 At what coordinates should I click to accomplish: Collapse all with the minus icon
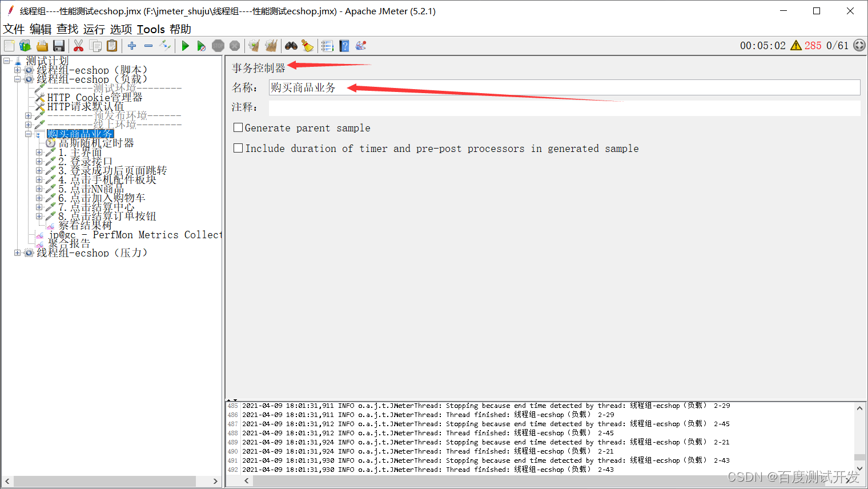pos(148,46)
